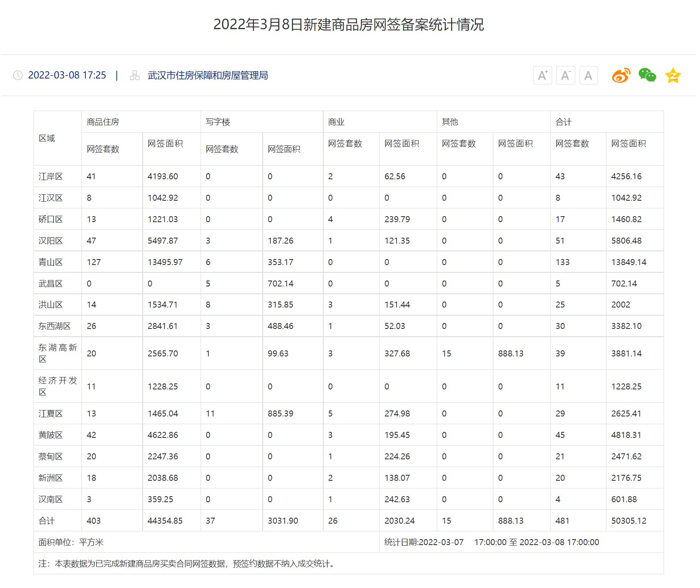Viewport: 700px width, 588px height.
Task: Click value 315.85 in 洪山区 row
Action: coord(281,305)
